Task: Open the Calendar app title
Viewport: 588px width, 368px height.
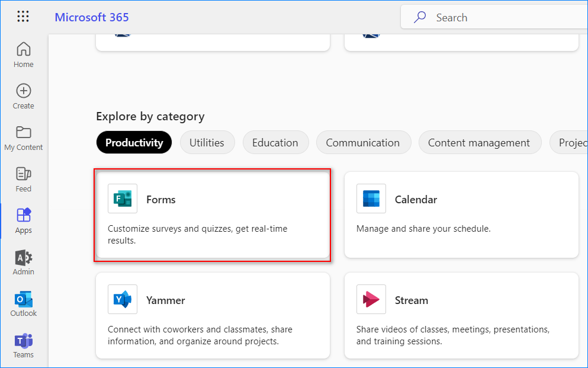Action: pos(416,200)
